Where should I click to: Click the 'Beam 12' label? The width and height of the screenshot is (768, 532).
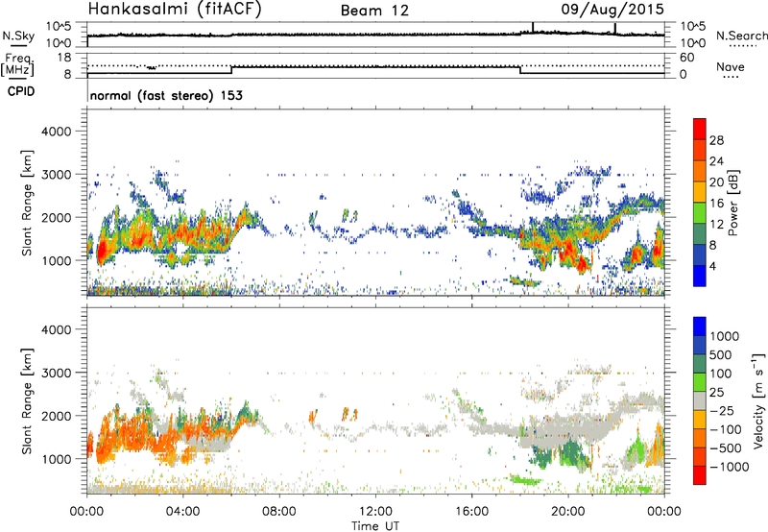(374, 11)
